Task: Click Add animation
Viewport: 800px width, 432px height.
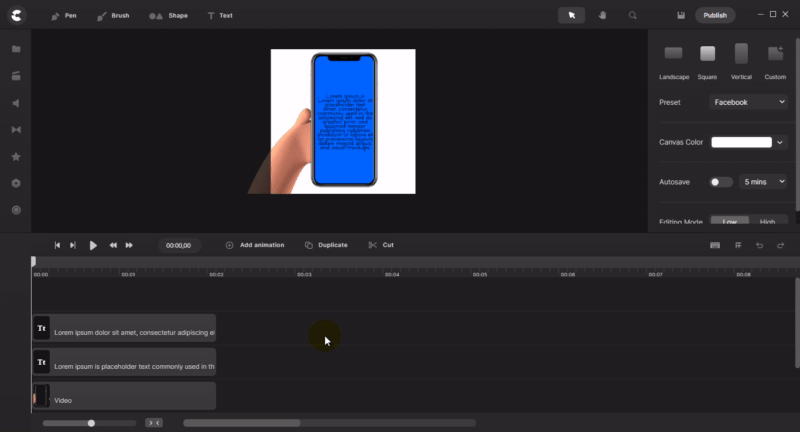Action: click(x=255, y=245)
